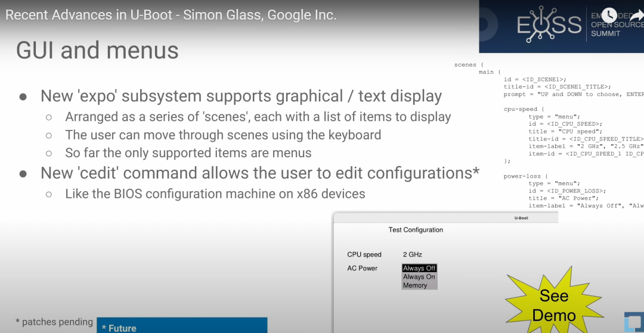The width and height of the screenshot is (644, 333).
Task: Click the 'GUI and menus' slide heading
Action: [97, 51]
